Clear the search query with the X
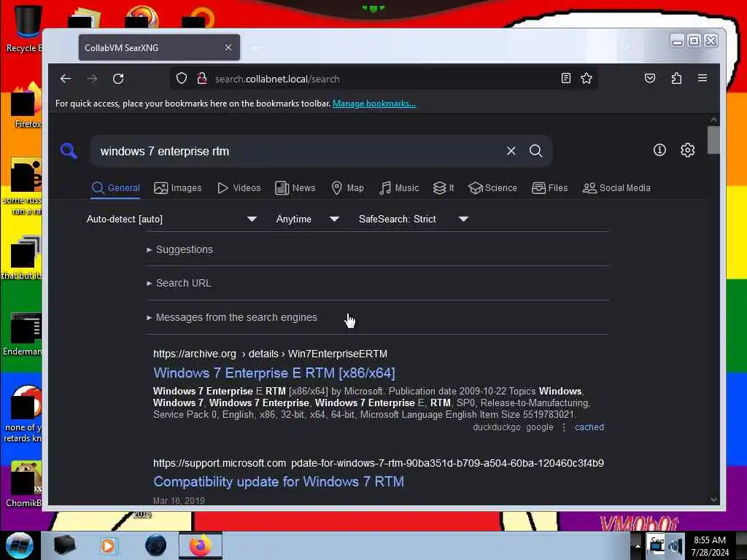The image size is (747, 560). 511,151
